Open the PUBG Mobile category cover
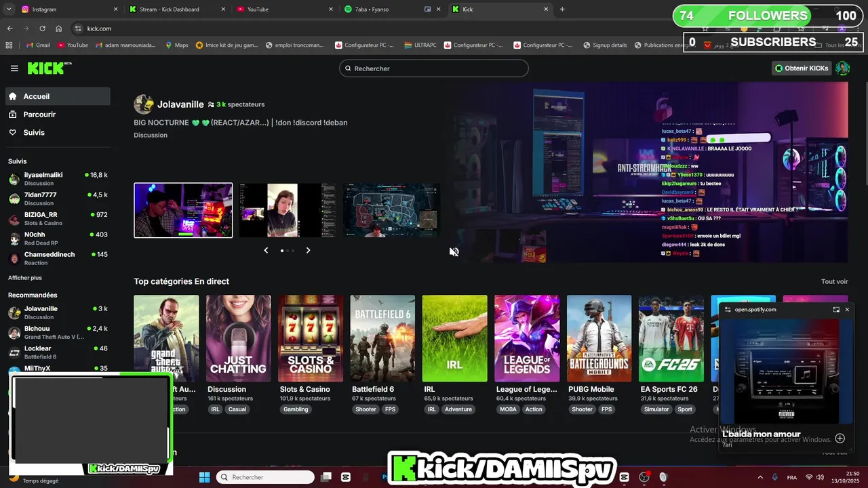The height and width of the screenshot is (488, 868). (599, 338)
